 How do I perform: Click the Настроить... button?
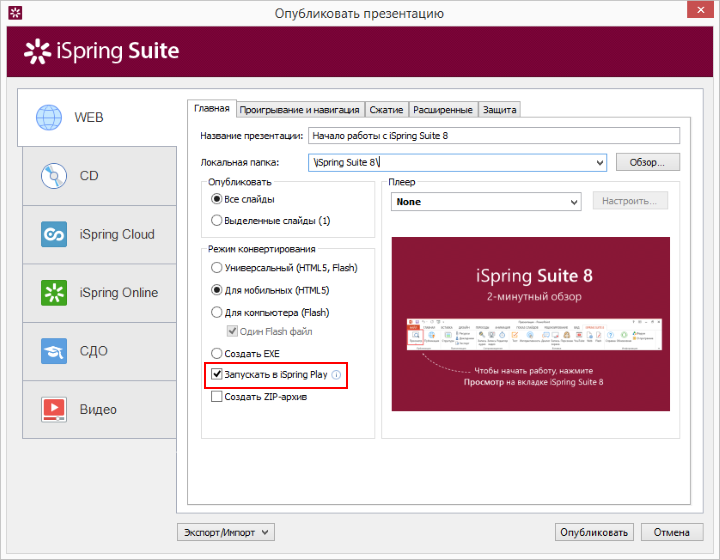(x=630, y=201)
